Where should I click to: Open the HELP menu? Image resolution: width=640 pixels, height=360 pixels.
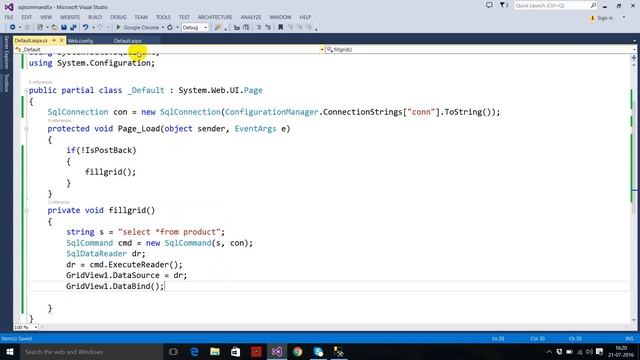tap(305, 17)
